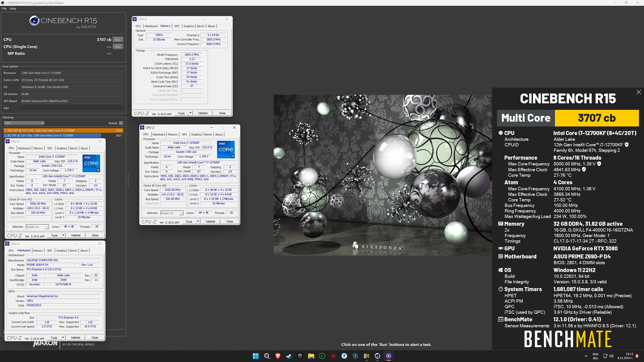644x362 pixels.
Task: Click the rendered Cinebench scene image
Action: click(x=383, y=175)
